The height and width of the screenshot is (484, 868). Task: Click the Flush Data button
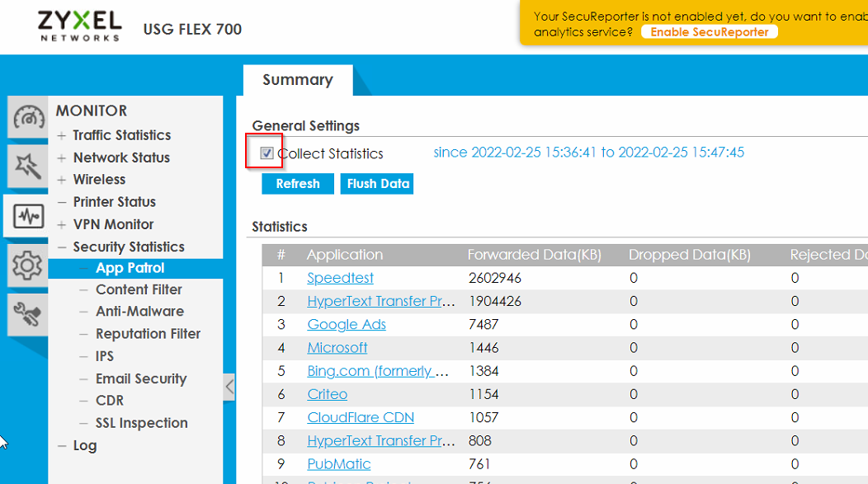[378, 184]
